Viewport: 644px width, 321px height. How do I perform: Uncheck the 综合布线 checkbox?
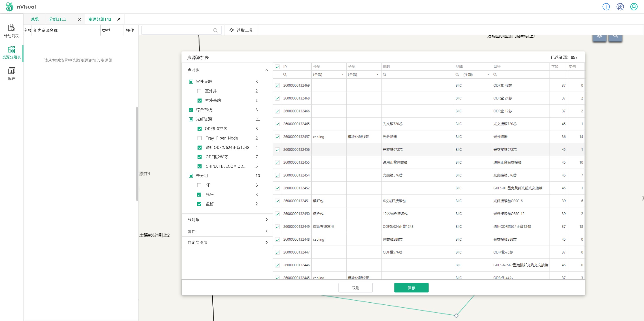click(x=191, y=110)
